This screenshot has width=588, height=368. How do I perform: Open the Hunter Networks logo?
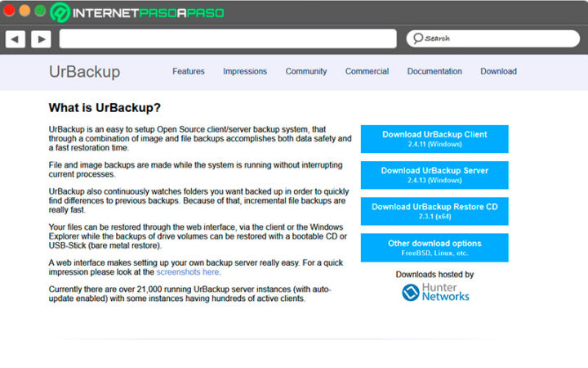tap(434, 292)
